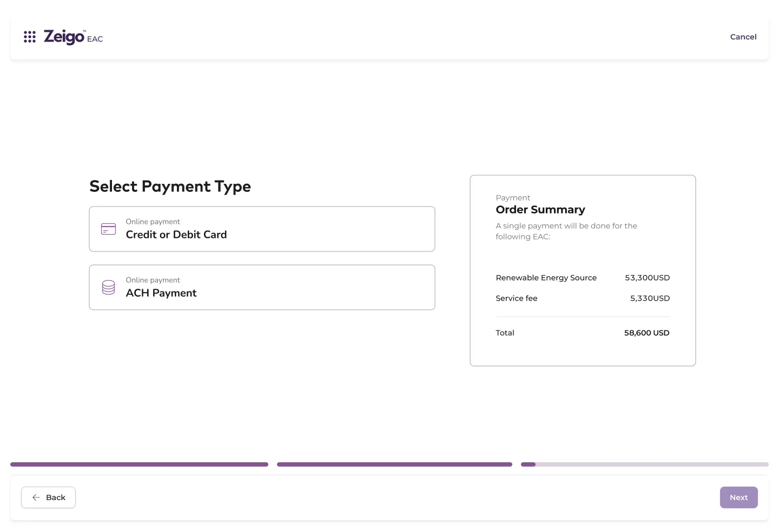The width and height of the screenshot is (779, 532).
Task: Click the third partially filled progress segment
Action: [x=644, y=464]
